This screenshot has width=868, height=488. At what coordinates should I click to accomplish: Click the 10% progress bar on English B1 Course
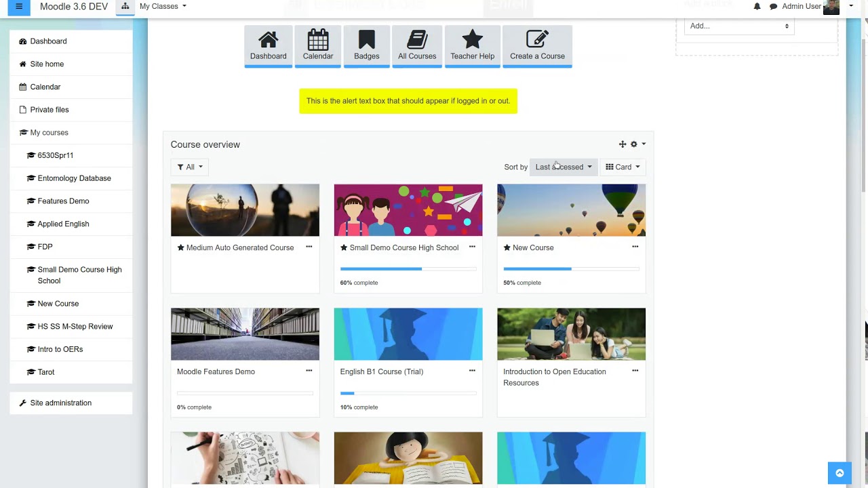[408, 393]
